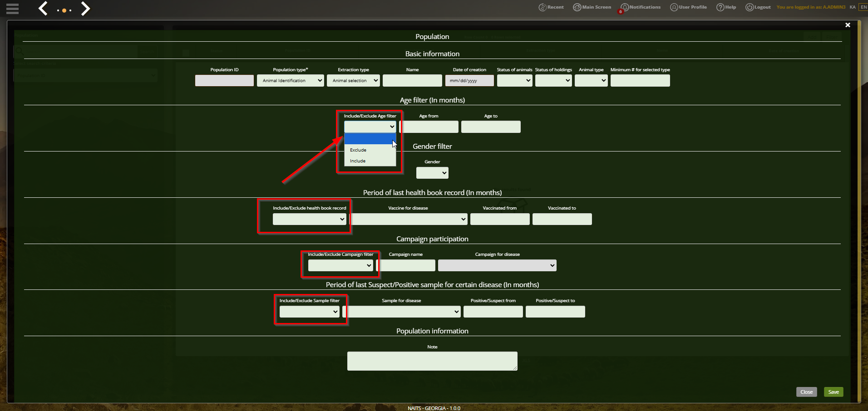Click the Logout power icon

point(750,7)
